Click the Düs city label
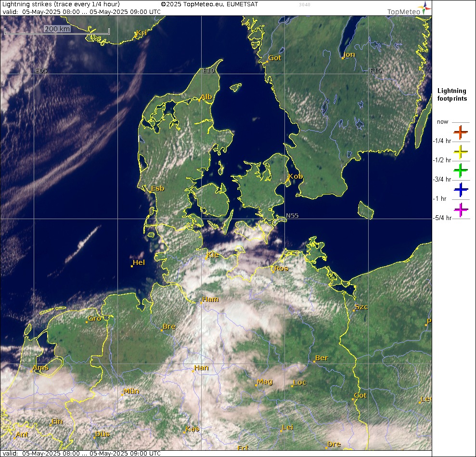Screen dimensions: 476x457 [x=103, y=434]
